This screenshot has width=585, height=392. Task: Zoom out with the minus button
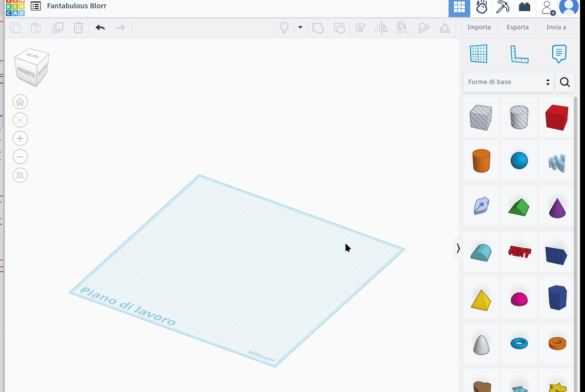click(20, 156)
